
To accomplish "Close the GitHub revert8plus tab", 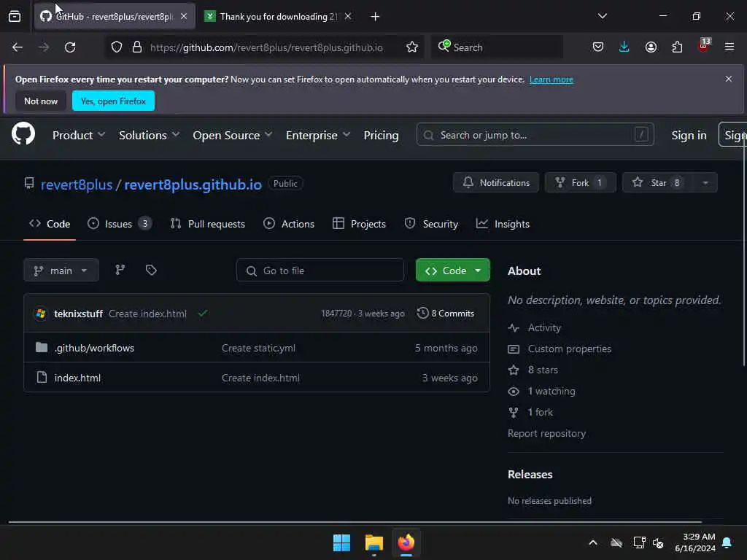I will coord(184,17).
